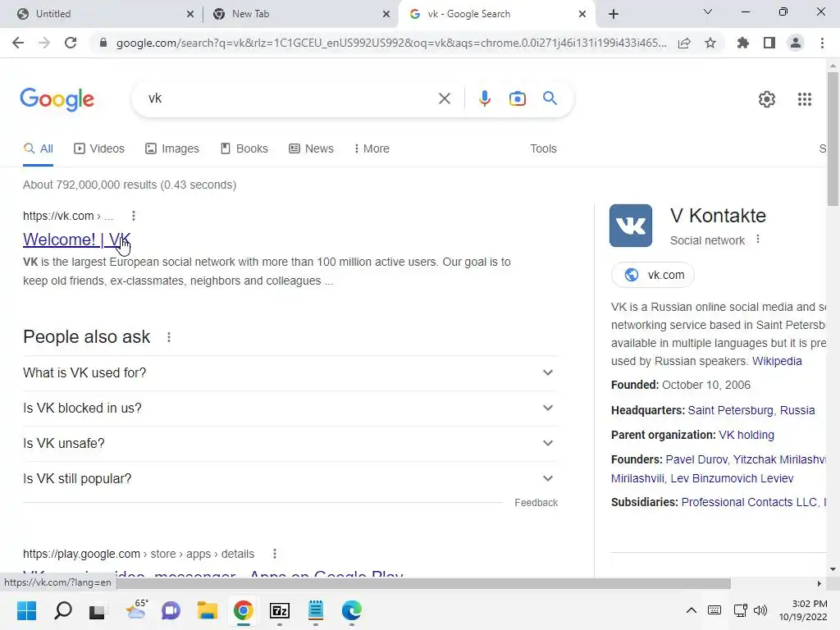
Task: Open the Chrome profile avatar
Action: click(x=796, y=43)
